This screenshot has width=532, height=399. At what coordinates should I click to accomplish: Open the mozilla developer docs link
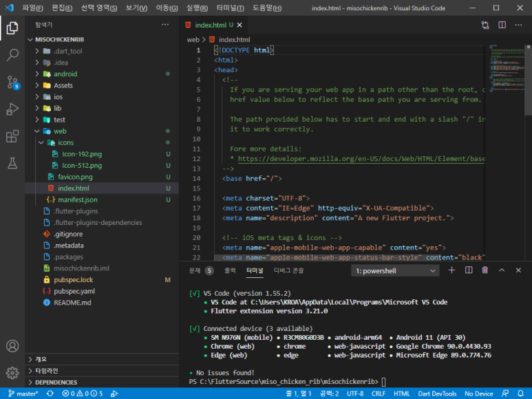pos(361,159)
